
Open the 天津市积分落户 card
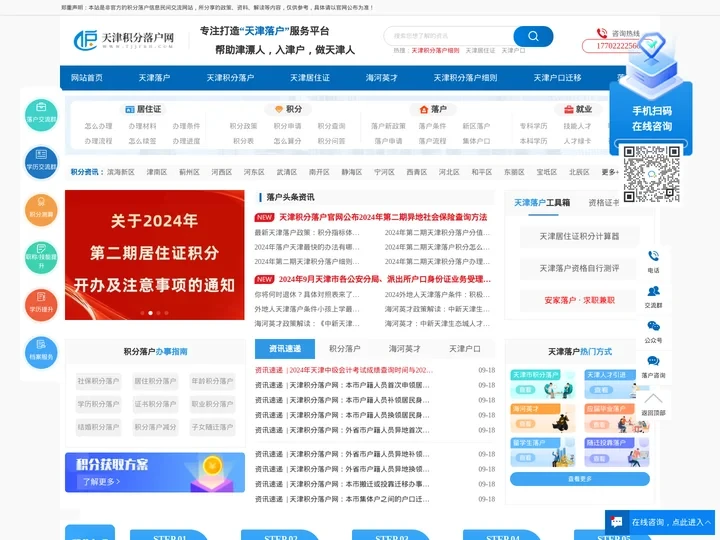coord(543,384)
